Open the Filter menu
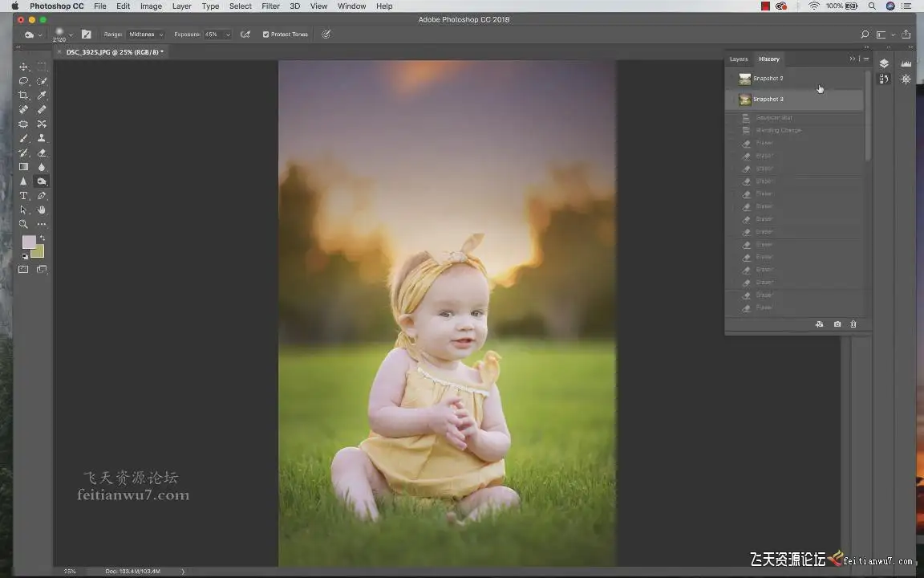The image size is (924, 578). pos(270,6)
